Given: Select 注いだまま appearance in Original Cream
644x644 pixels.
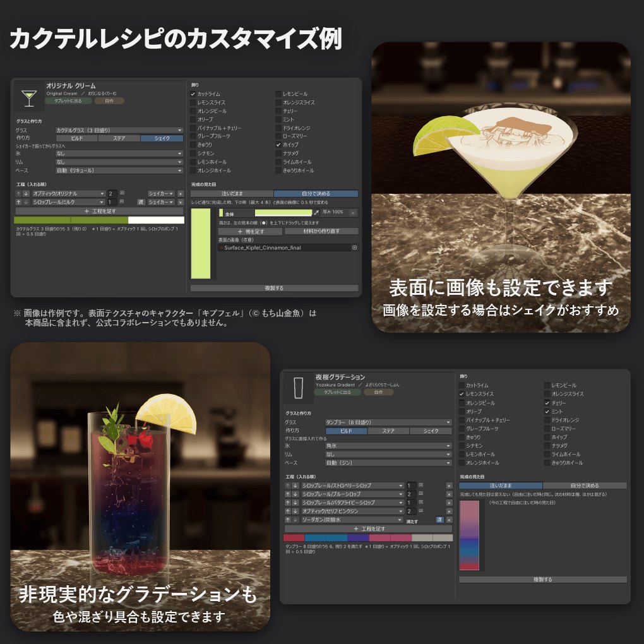Looking at the screenshot, I should point(232,193).
